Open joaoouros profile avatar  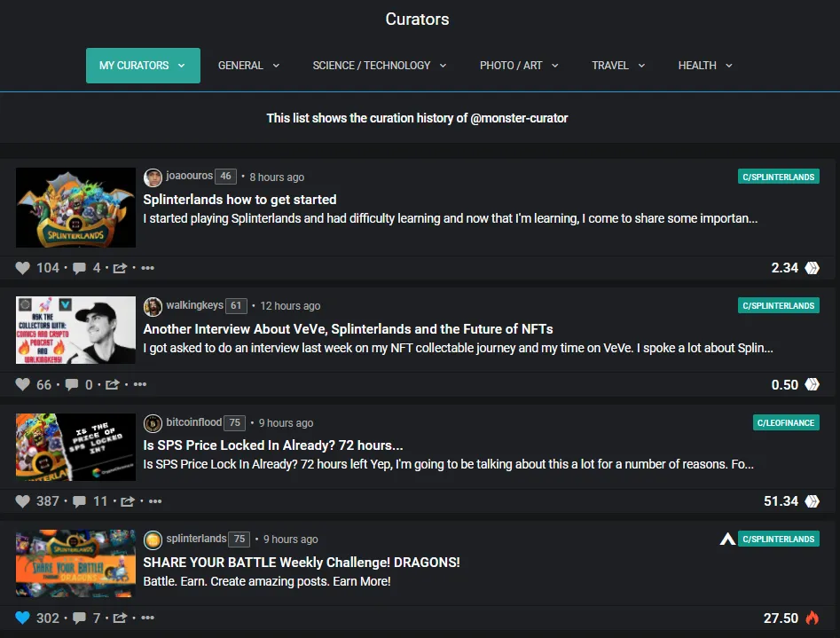(153, 177)
